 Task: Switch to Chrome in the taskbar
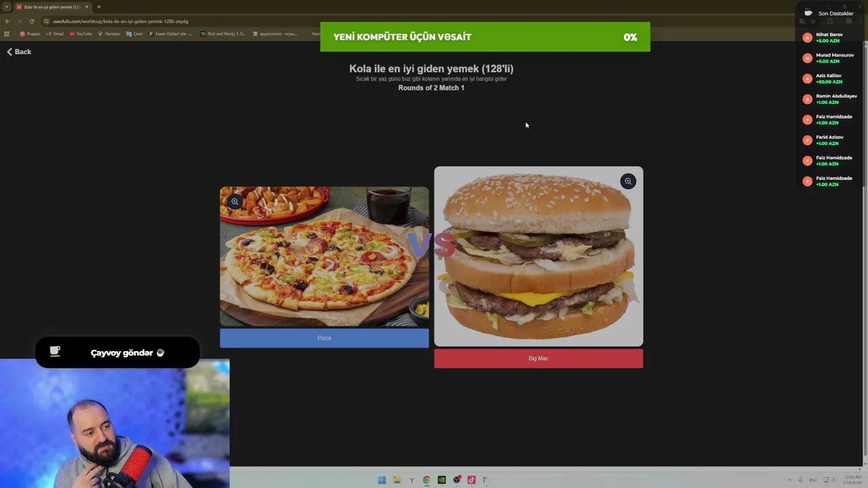[x=427, y=480]
